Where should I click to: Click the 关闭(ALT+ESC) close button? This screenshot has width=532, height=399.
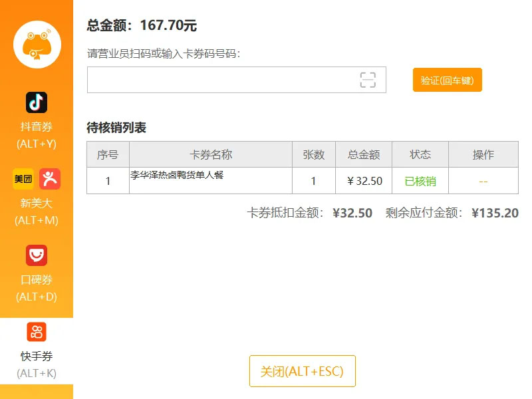pos(303,371)
